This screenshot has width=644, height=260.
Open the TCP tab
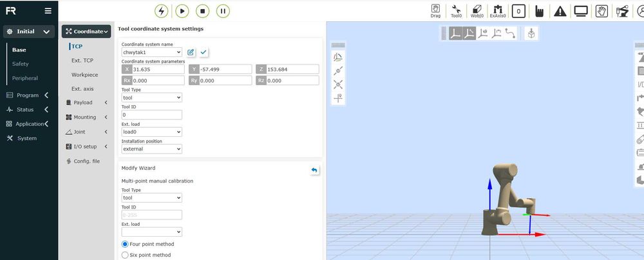pos(77,46)
